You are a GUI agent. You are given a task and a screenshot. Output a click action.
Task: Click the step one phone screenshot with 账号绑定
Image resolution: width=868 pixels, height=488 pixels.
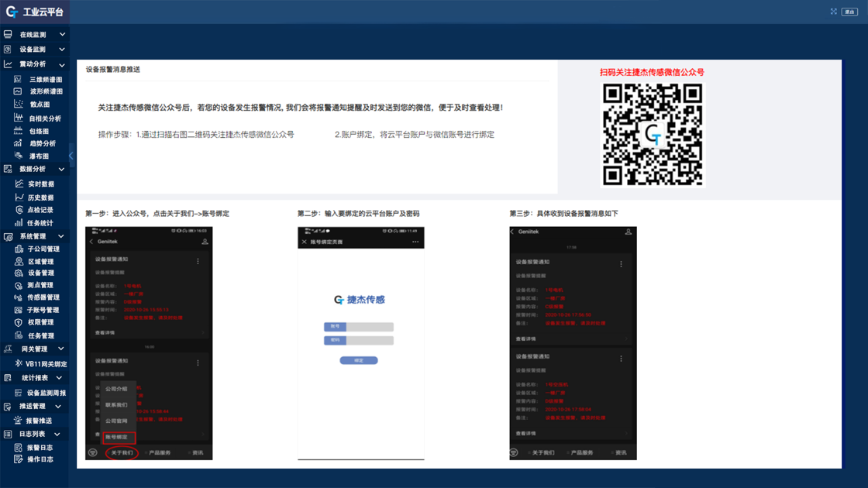coord(149,343)
